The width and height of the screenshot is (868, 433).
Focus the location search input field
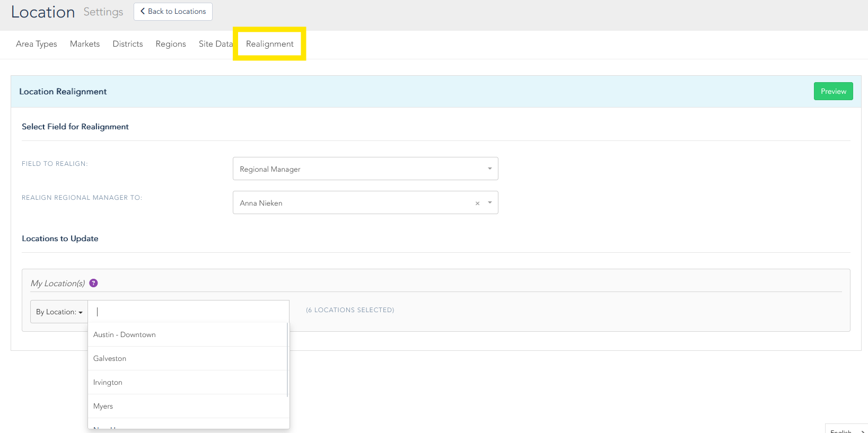pyautogui.click(x=188, y=312)
